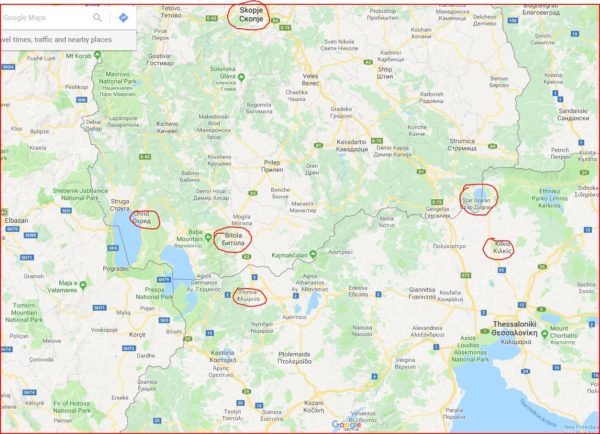Click the Kilkis town label

pyautogui.click(x=502, y=248)
